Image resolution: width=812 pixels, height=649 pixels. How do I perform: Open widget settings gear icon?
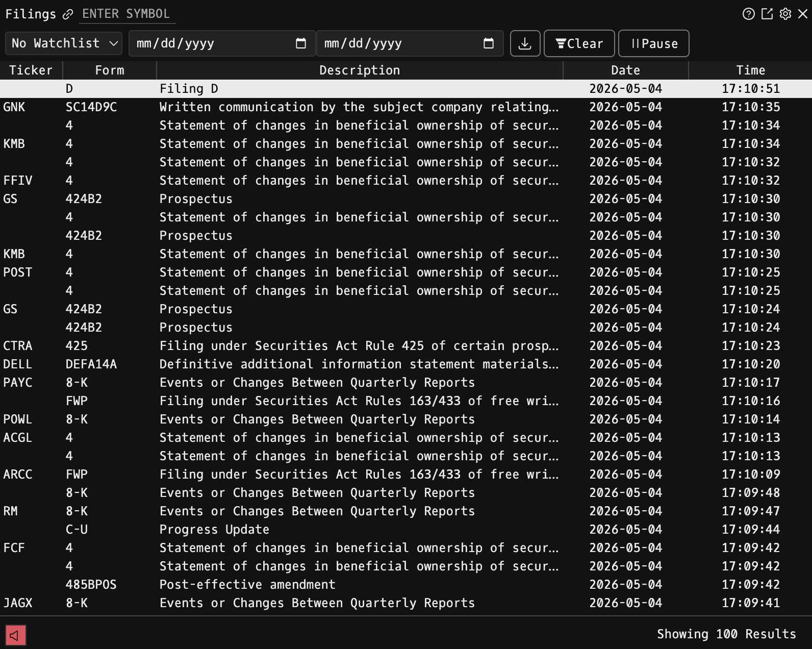coord(785,14)
